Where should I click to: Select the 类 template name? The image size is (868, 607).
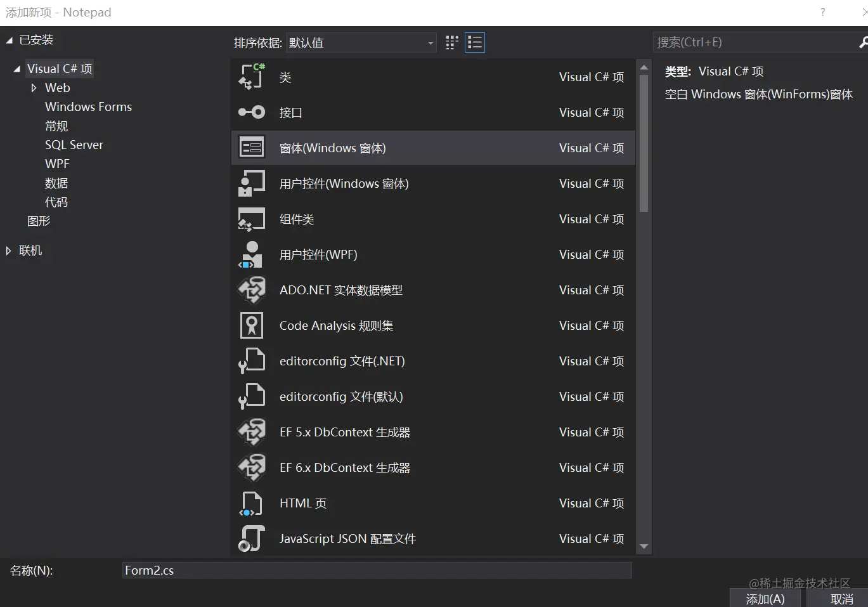tap(285, 77)
